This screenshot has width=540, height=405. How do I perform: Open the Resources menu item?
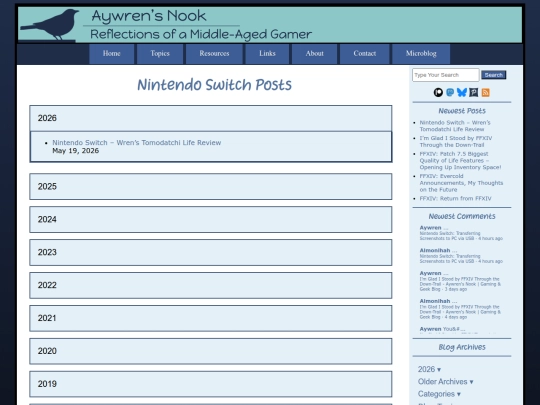214,54
